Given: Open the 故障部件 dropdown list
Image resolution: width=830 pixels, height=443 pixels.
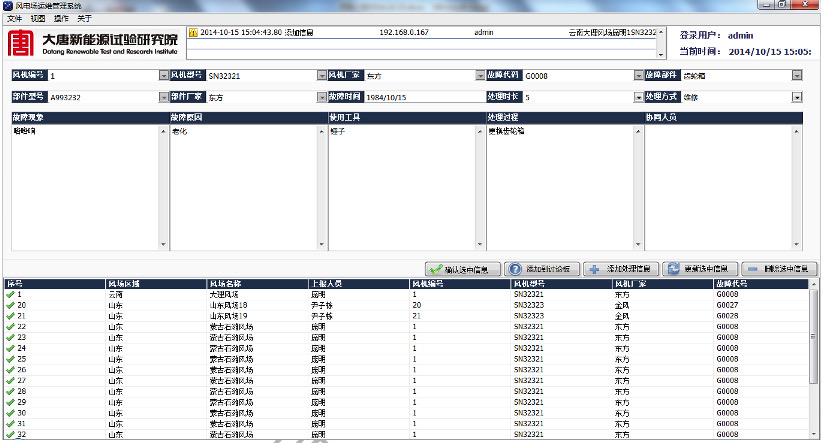Looking at the screenshot, I should coord(797,75).
